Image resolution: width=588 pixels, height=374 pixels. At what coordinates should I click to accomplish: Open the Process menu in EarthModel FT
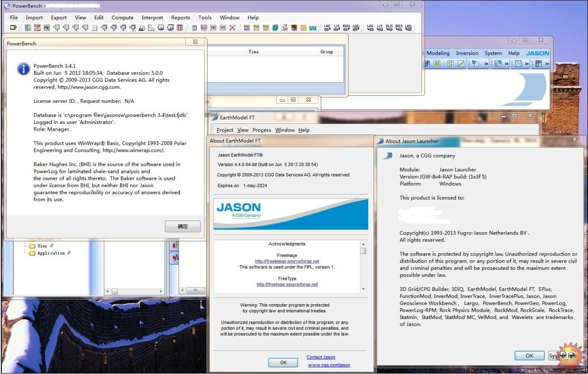pyautogui.click(x=262, y=130)
